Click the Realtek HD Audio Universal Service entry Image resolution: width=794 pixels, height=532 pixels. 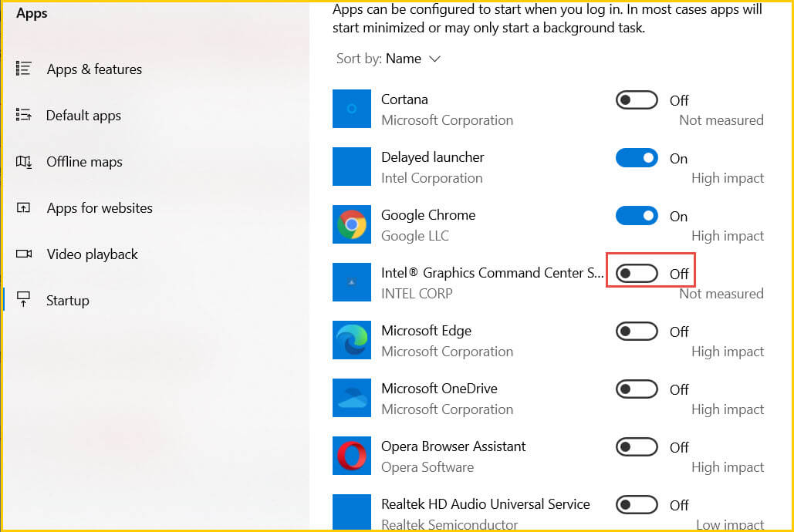tap(485, 503)
